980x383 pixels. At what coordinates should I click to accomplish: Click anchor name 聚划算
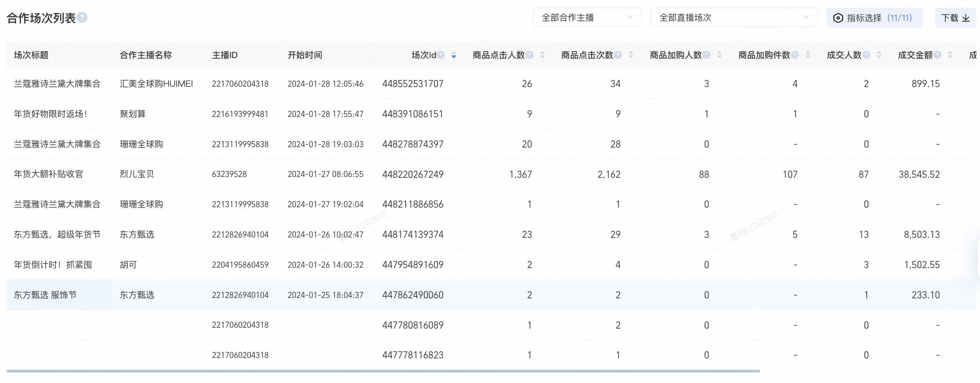coord(133,114)
